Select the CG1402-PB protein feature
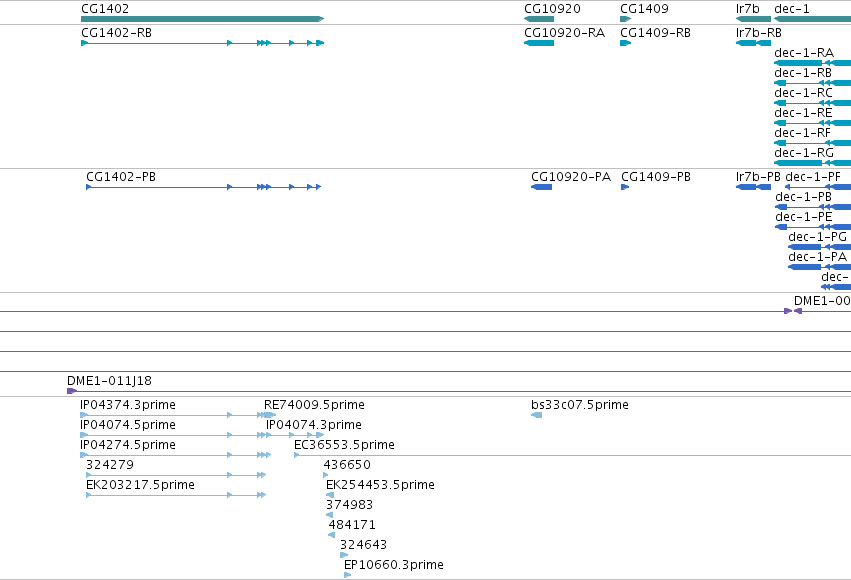Screen dimensions: 851x580 tap(204, 187)
